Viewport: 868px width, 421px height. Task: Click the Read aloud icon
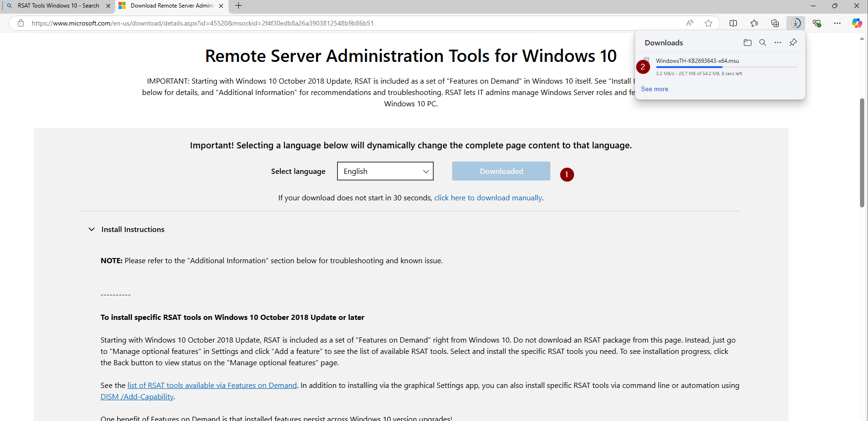tap(690, 23)
